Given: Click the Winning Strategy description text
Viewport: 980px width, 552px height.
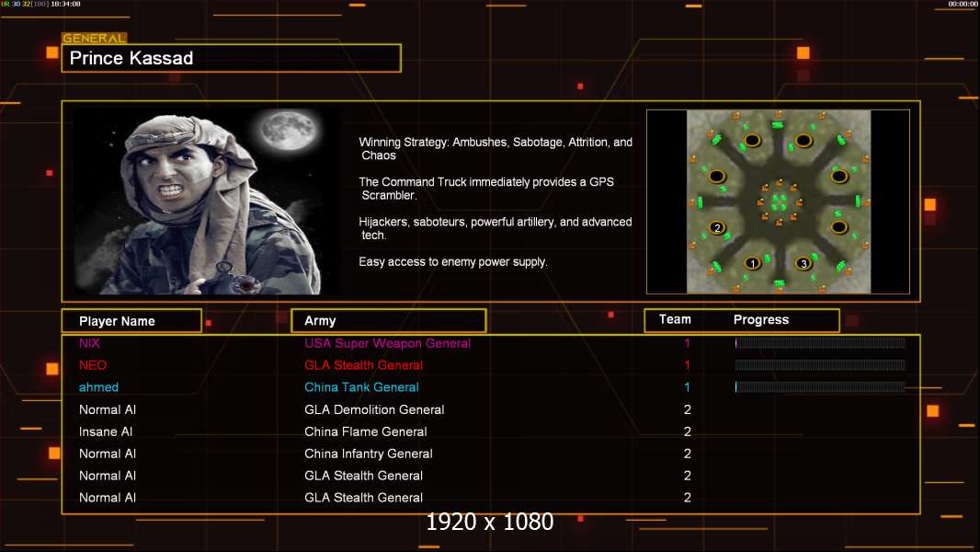Looking at the screenshot, I should click(496, 149).
